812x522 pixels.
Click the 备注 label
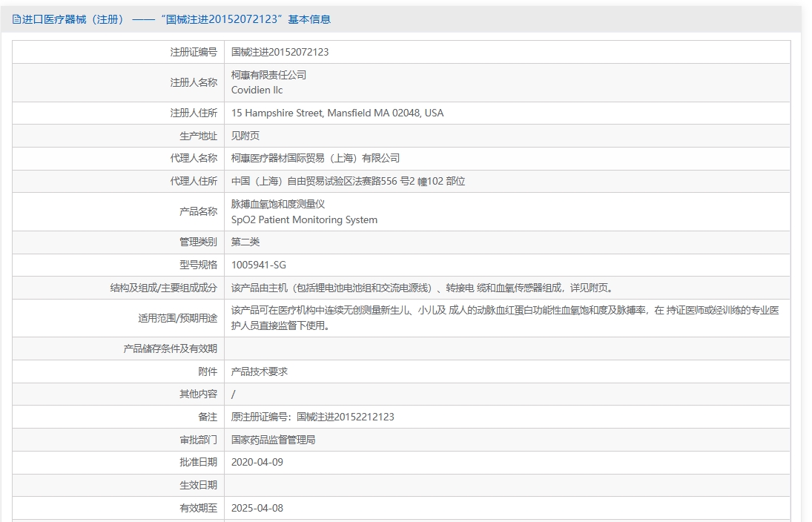click(x=208, y=417)
